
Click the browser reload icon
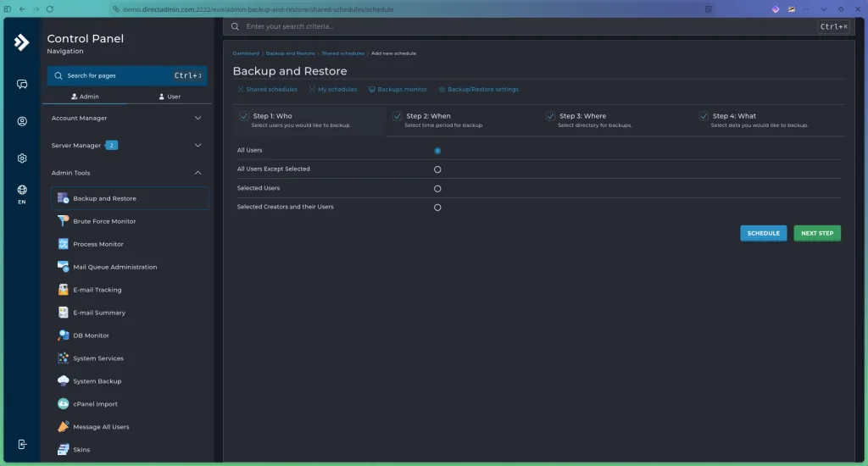[50, 8]
